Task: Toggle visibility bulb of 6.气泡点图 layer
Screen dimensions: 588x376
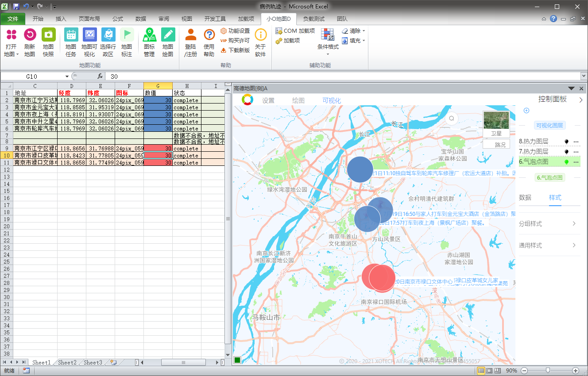Action: click(x=566, y=162)
